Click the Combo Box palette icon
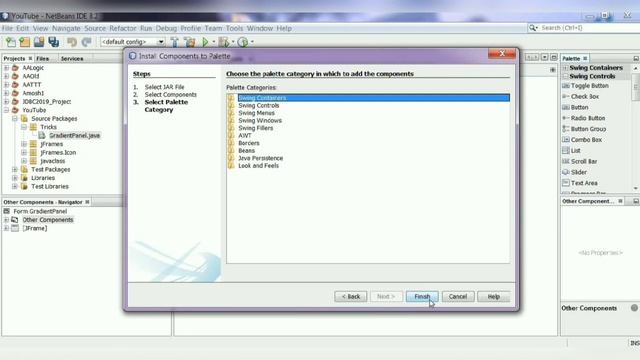This screenshot has width=640, height=360. coord(566,140)
